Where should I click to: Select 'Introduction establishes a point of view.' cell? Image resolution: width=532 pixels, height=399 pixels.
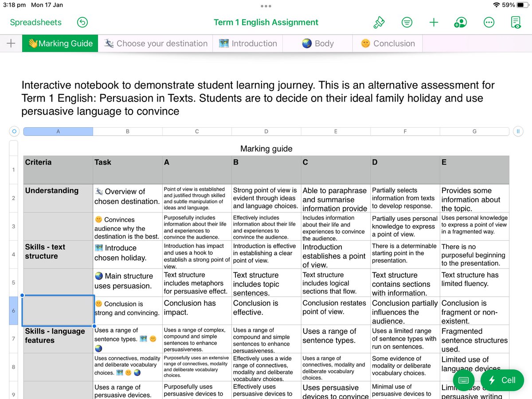coord(336,255)
